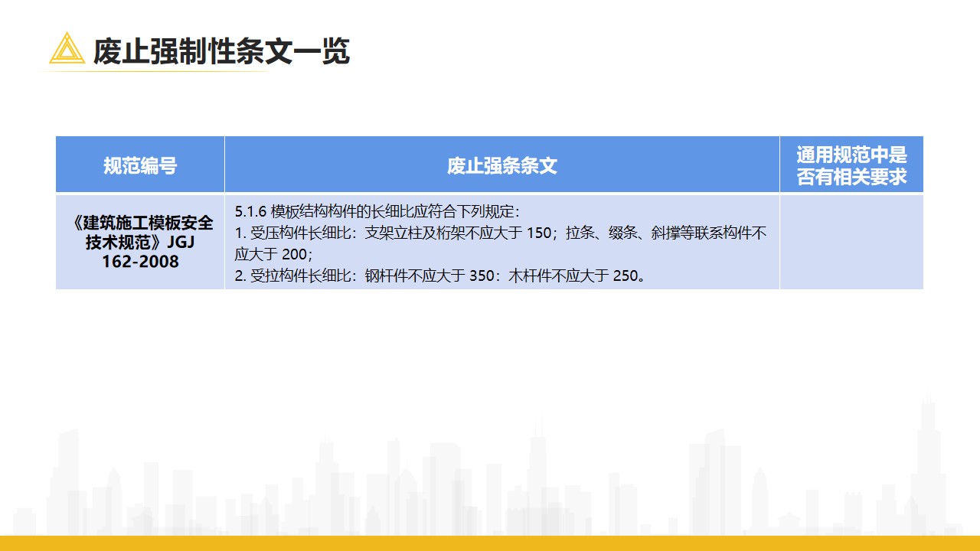Click the 规范编号 column header

tap(140, 165)
